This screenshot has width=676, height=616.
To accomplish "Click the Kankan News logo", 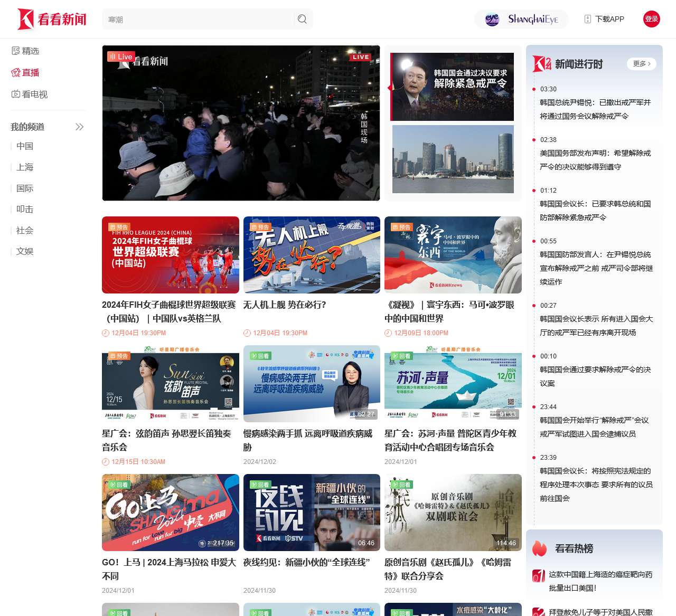I will click(x=52, y=19).
